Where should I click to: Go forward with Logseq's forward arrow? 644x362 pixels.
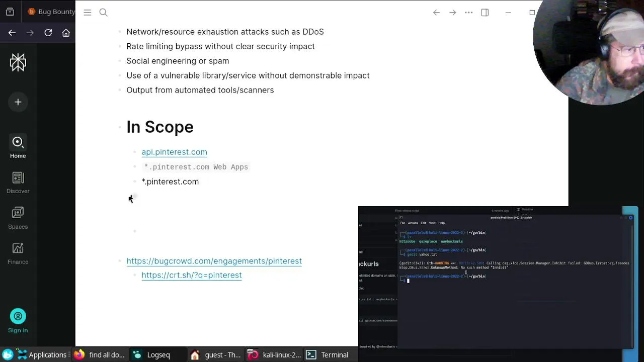[x=453, y=13]
